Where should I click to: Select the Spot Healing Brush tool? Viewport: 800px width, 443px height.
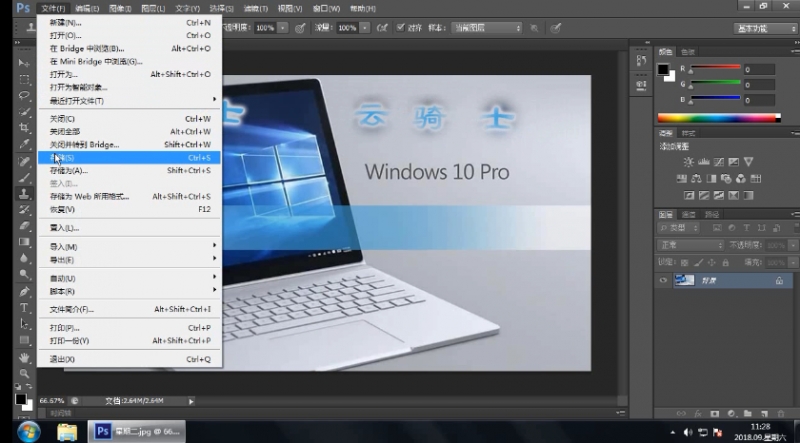24,162
